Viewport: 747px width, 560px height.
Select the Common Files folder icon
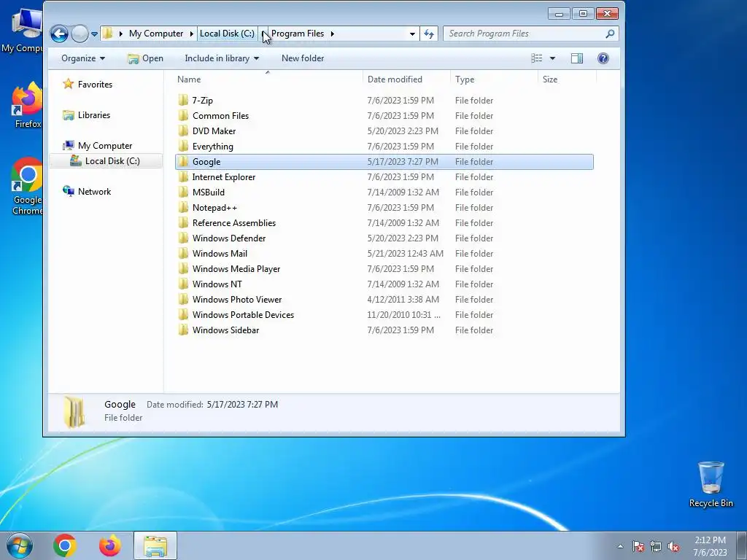(x=183, y=115)
